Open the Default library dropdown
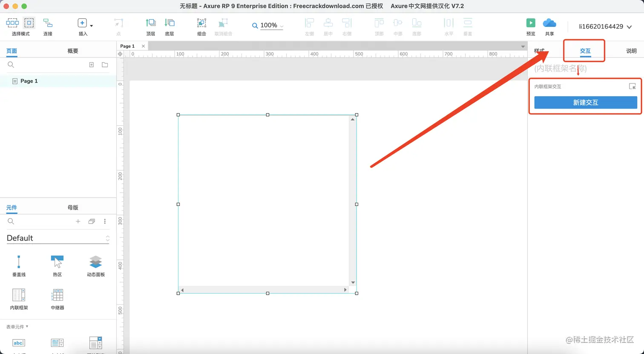Image resolution: width=644 pixels, height=354 pixels. click(58, 238)
